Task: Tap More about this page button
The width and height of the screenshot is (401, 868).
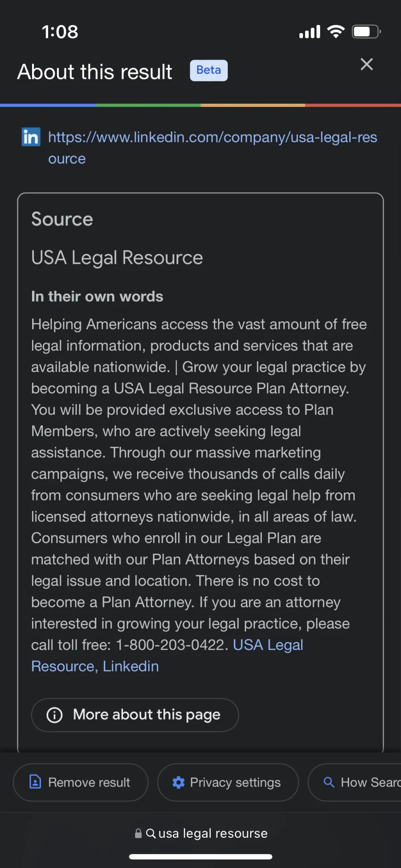Action: [x=135, y=715]
